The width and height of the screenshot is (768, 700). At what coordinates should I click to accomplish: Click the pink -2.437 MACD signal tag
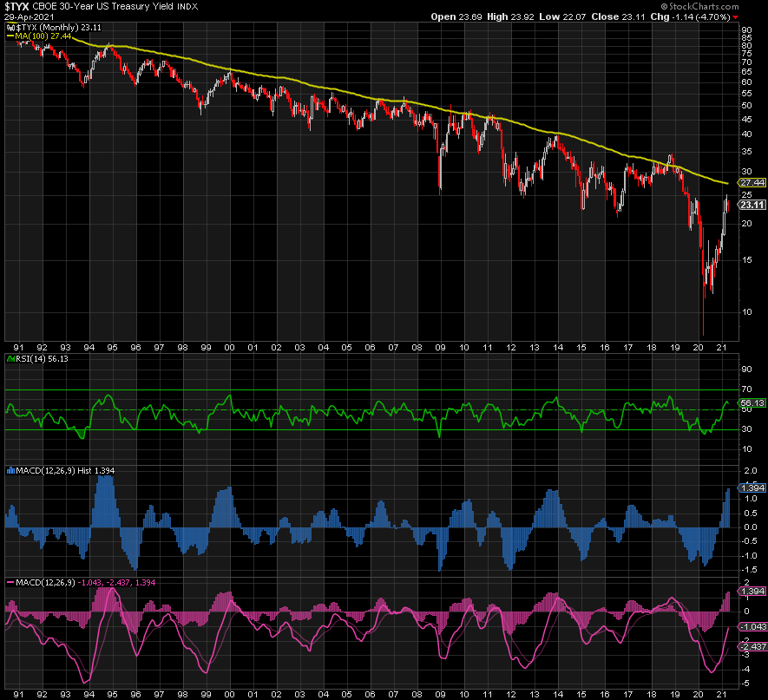[x=752, y=646]
